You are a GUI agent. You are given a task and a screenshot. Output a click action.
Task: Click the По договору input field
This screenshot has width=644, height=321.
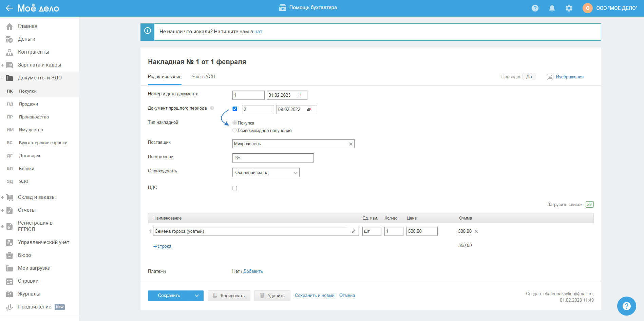coord(273,158)
